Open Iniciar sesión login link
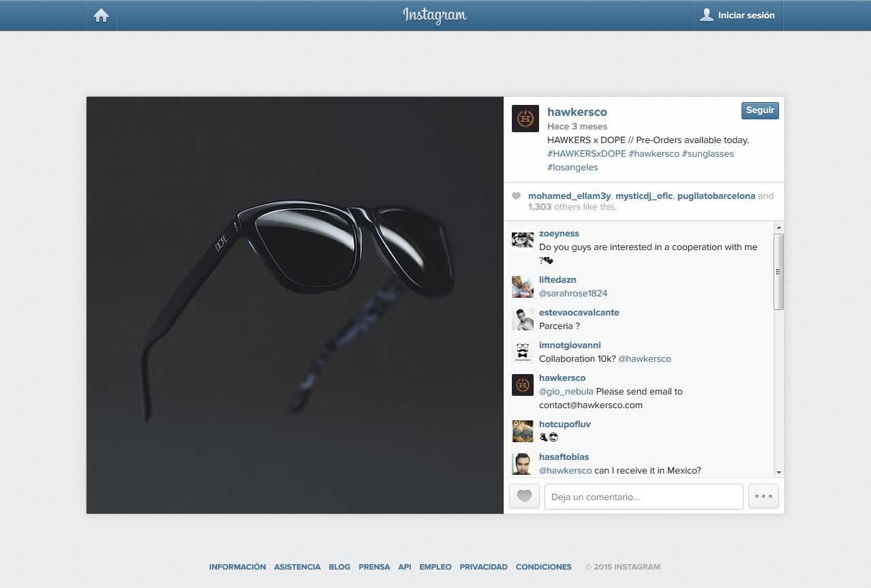This screenshot has height=588, width=871. (739, 15)
